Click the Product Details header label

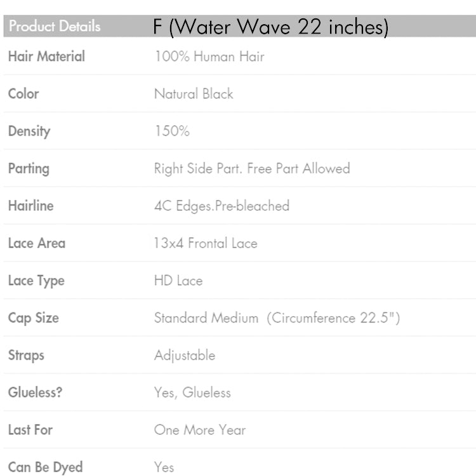(x=55, y=27)
